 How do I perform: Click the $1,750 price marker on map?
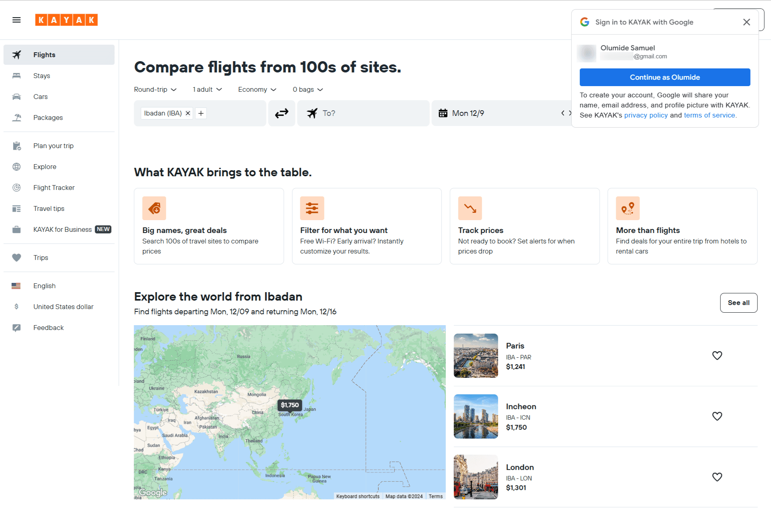click(290, 405)
